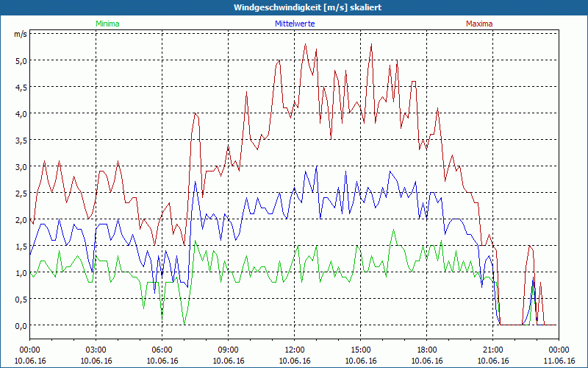
Task: Click the Windgeschwindigkeit [m/s] skaliert title
Action: click(307, 7)
